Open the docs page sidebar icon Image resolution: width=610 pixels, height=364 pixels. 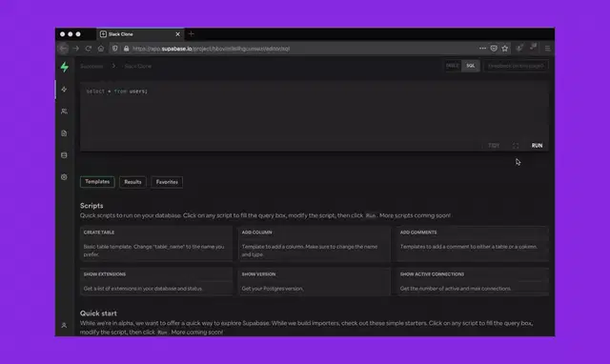coord(64,133)
